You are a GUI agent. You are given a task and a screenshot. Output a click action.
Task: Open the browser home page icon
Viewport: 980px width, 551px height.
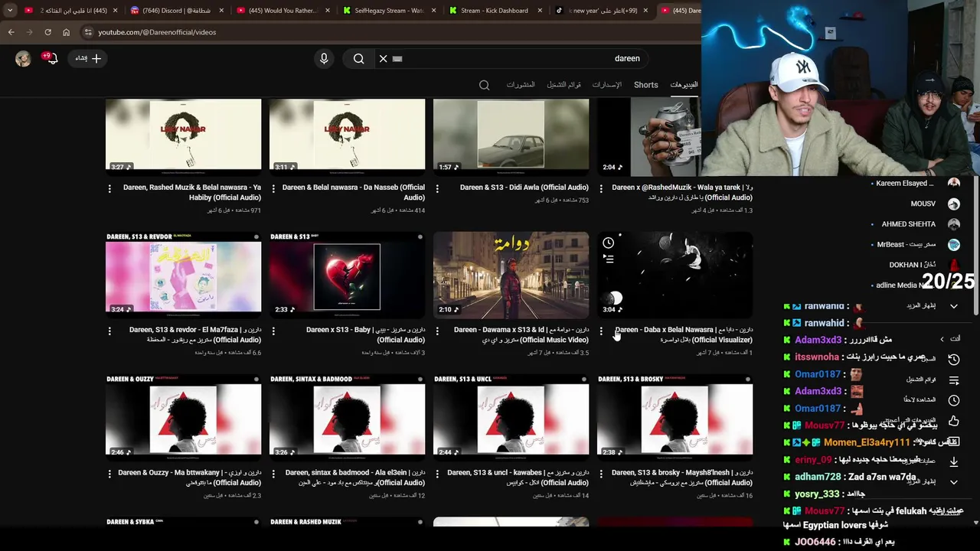click(66, 32)
